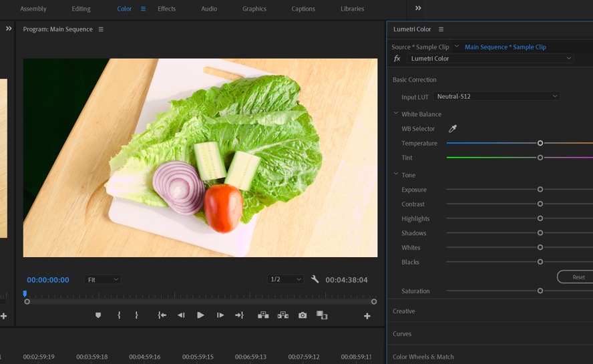Click the blue current timecode field

[x=48, y=280]
